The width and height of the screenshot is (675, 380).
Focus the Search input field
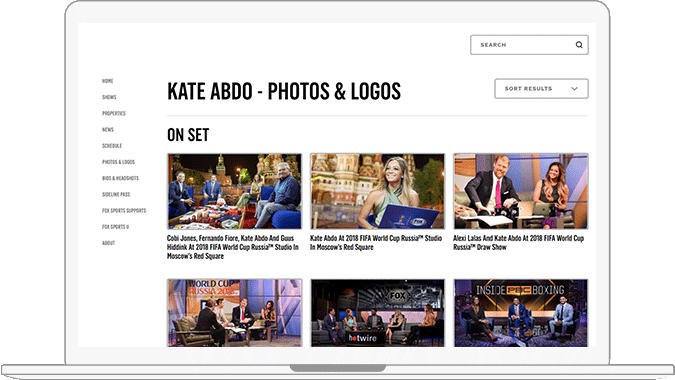pos(529,45)
